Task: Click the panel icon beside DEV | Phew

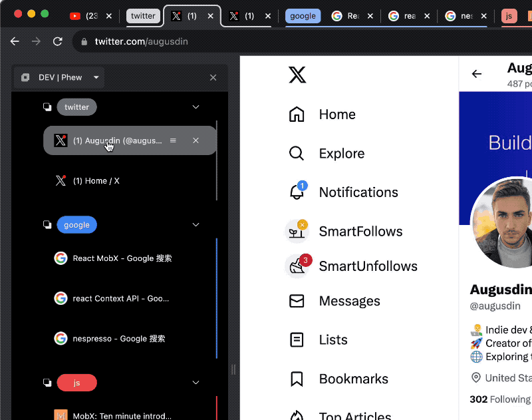Action: pyautogui.click(x=25, y=77)
